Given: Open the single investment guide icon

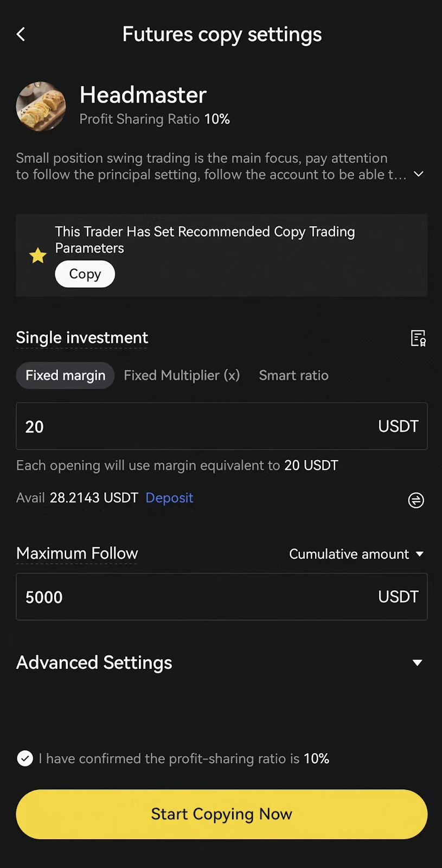Looking at the screenshot, I should (x=418, y=338).
